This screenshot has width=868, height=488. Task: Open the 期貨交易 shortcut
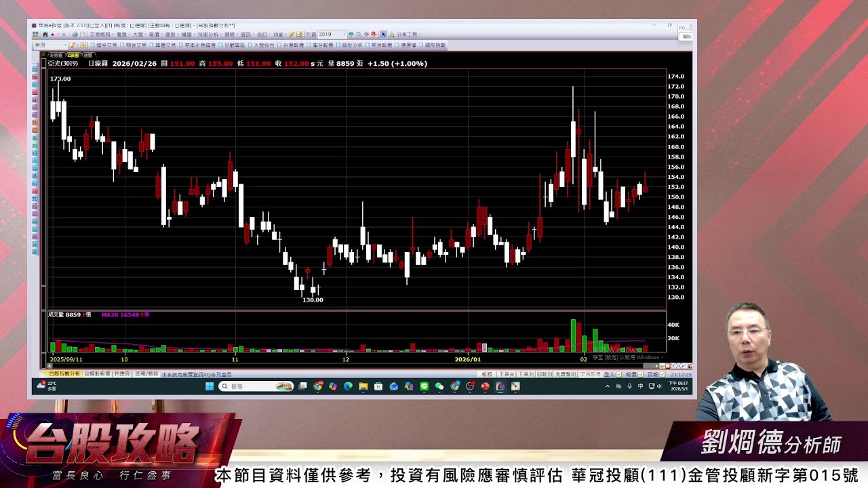click(x=133, y=45)
